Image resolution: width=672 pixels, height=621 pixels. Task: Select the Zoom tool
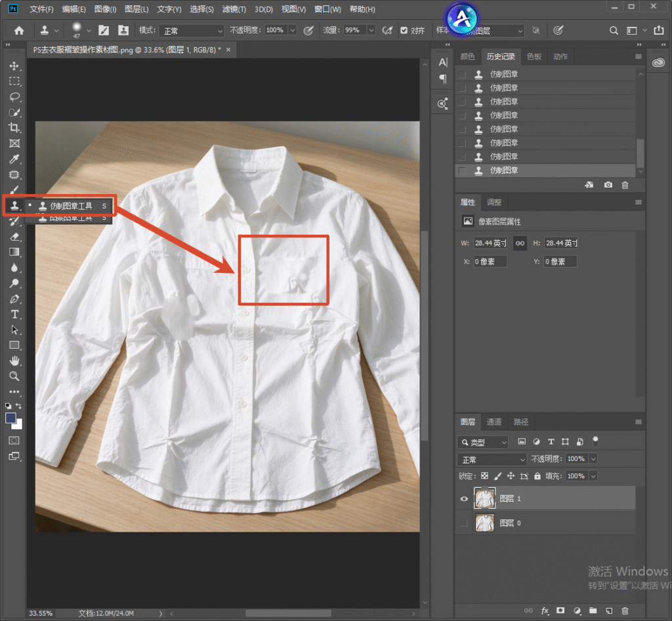pos(14,376)
